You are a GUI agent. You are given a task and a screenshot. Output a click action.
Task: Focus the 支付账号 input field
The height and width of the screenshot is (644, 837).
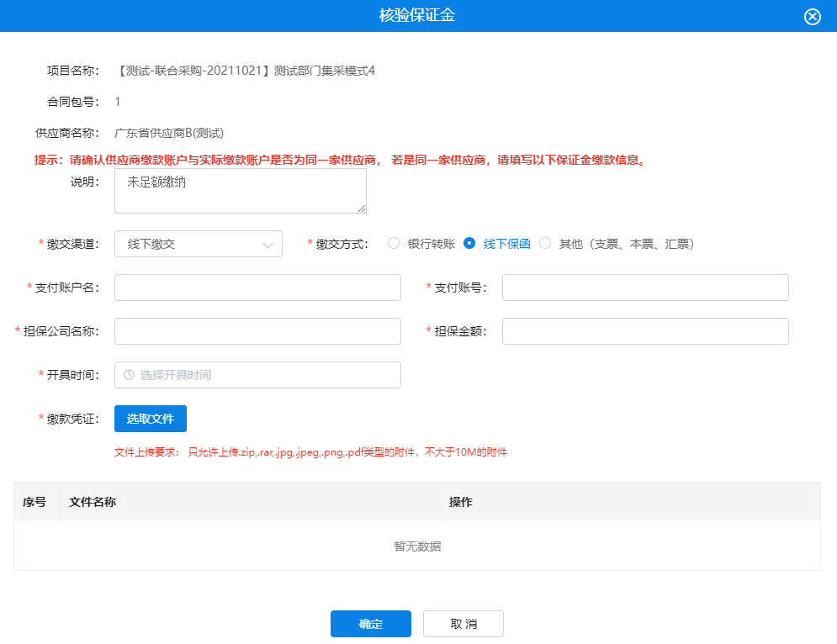(x=645, y=288)
